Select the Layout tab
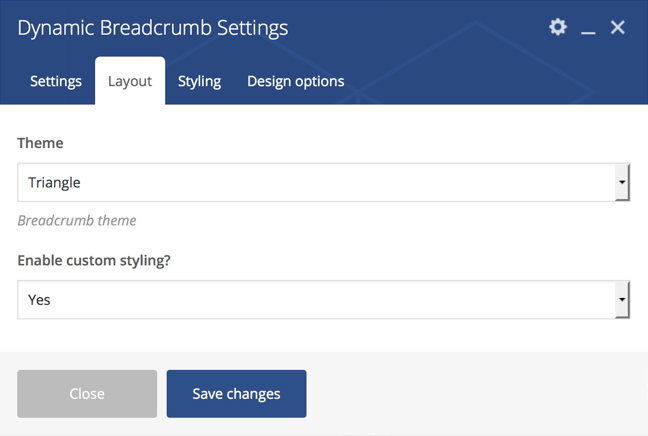648x436 pixels. click(130, 81)
